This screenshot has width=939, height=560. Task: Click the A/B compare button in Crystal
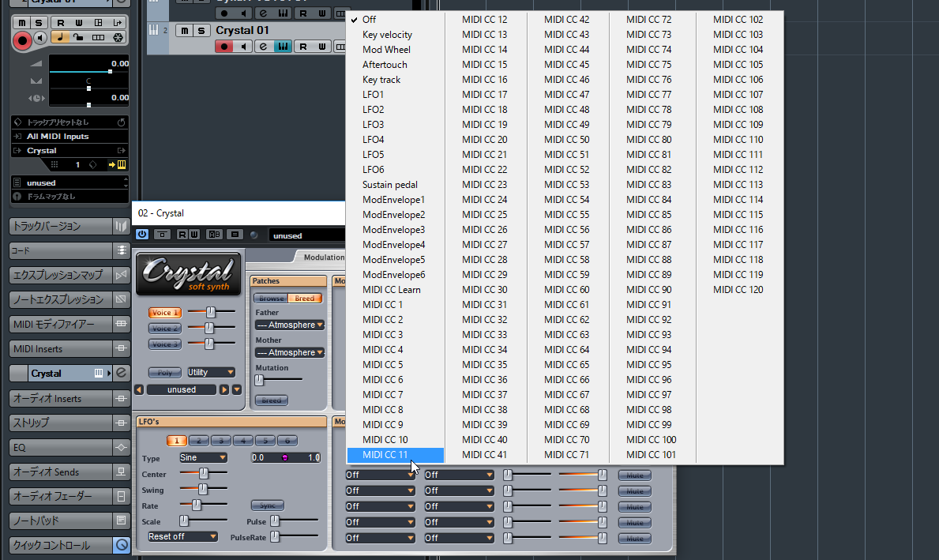click(x=214, y=234)
